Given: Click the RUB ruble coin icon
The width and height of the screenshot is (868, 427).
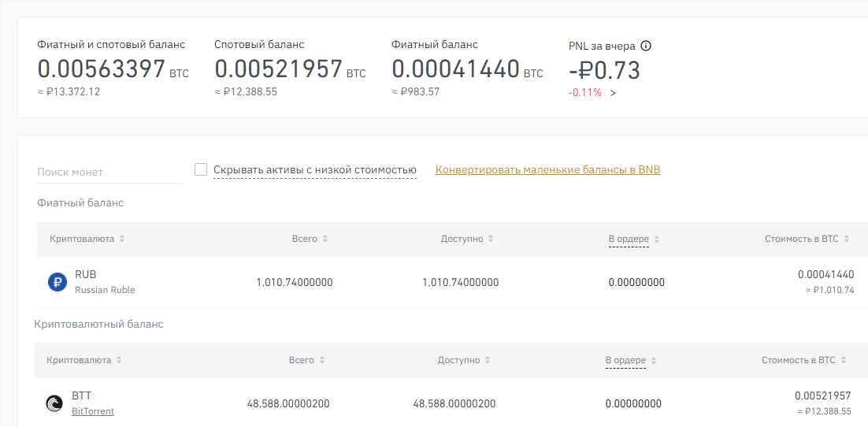Looking at the screenshot, I should click(57, 282).
